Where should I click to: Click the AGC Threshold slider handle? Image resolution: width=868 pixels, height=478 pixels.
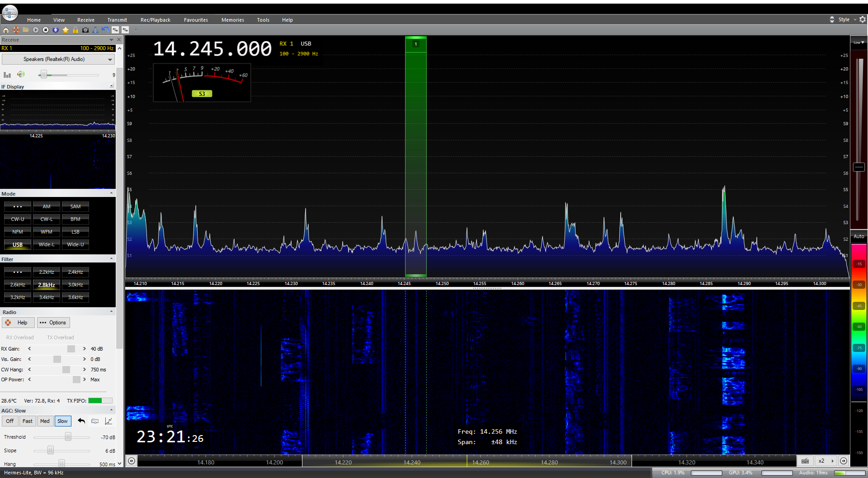pos(68,436)
